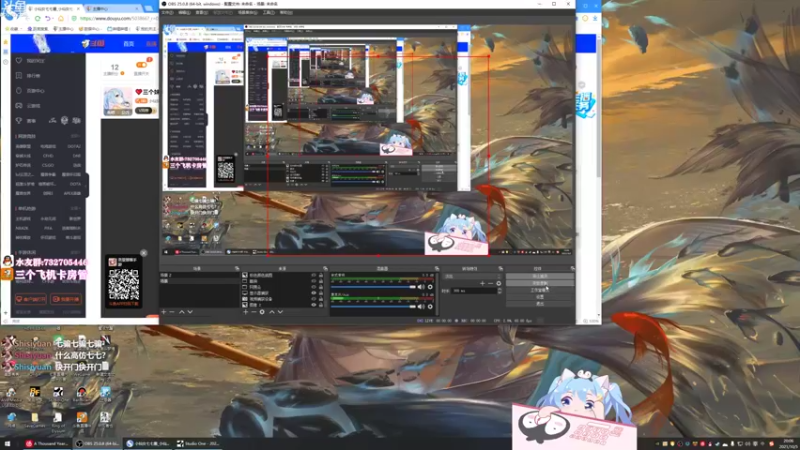The width and height of the screenshot is (800, 450).
Task: Move scene down in Scenes panel
Action: (190, 312)
